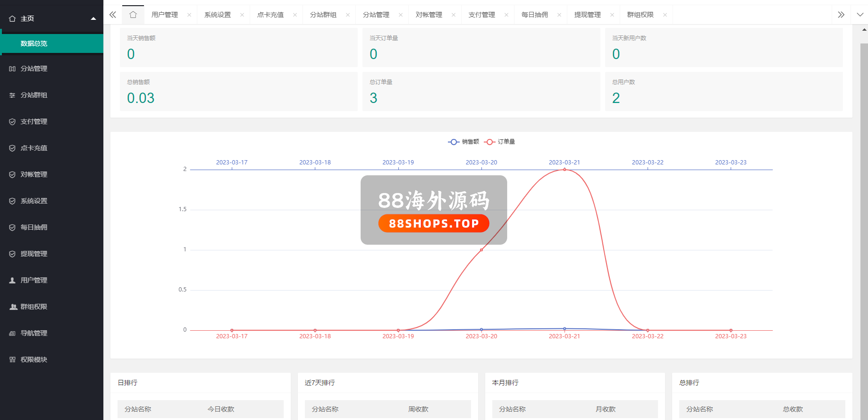Click the 权限模块 grid icon in sidebar
Screen dimensions: 868x420
[x=12, y=360]
